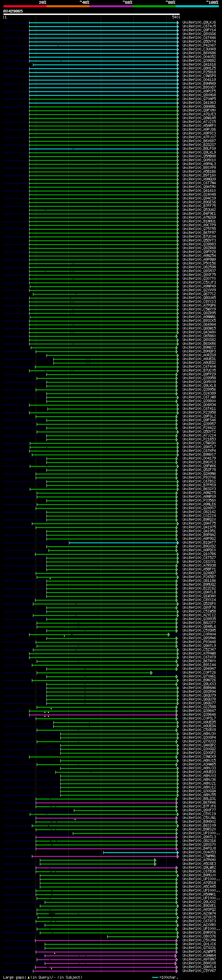Click the UniRef100_B9MUJ0 label
222x980 pixels.
click(199, 875)
